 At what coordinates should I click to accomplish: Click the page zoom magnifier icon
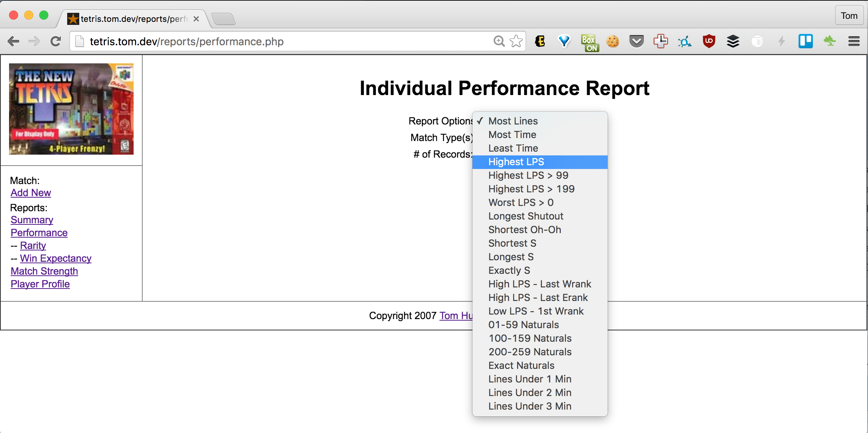499,41
